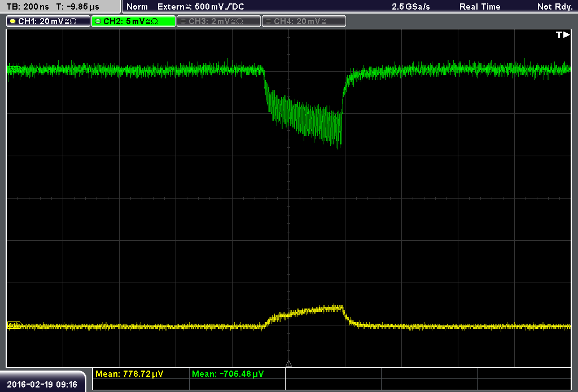Click the yellow CH1 indicator dot

tap(13, 21)
